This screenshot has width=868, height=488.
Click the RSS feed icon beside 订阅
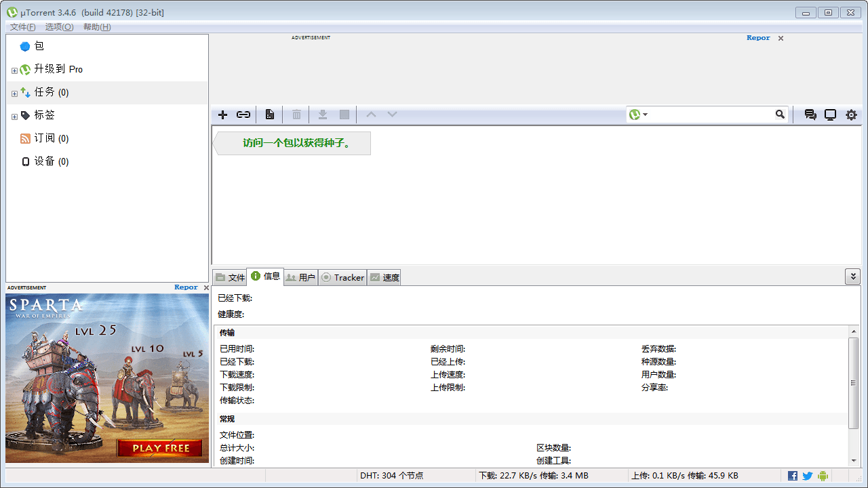pyautogui.click(x=25, y=139)
